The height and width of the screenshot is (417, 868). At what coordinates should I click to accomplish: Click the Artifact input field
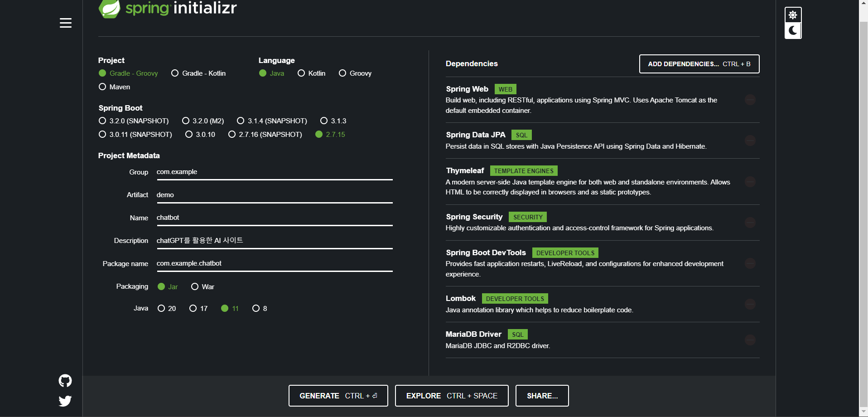tap(275, 195)
